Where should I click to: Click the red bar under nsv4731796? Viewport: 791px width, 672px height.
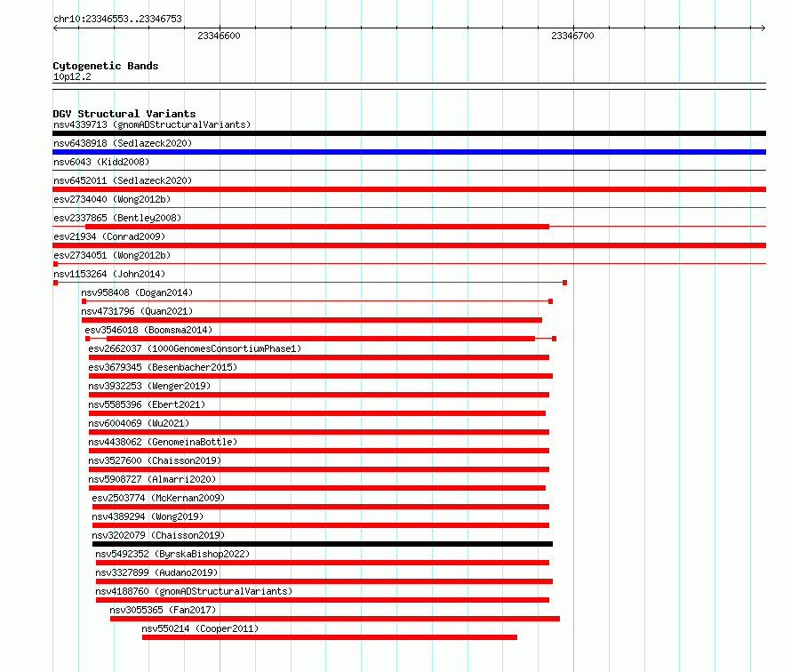coord(312,320)
